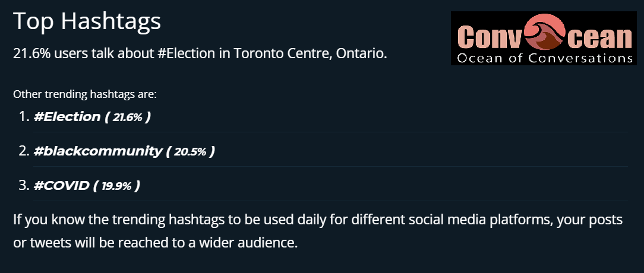644x273 pixels.
Task: Click "Other trending hashtags are:" label
Action: click(84, 94)
